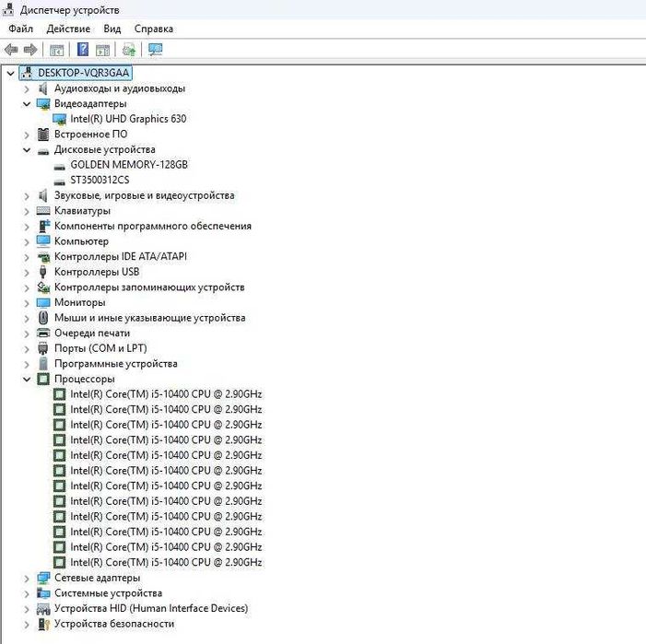Click the HID icon beside Устройства HID
This screenshot has height=644, width=646.
coord(43,609)
